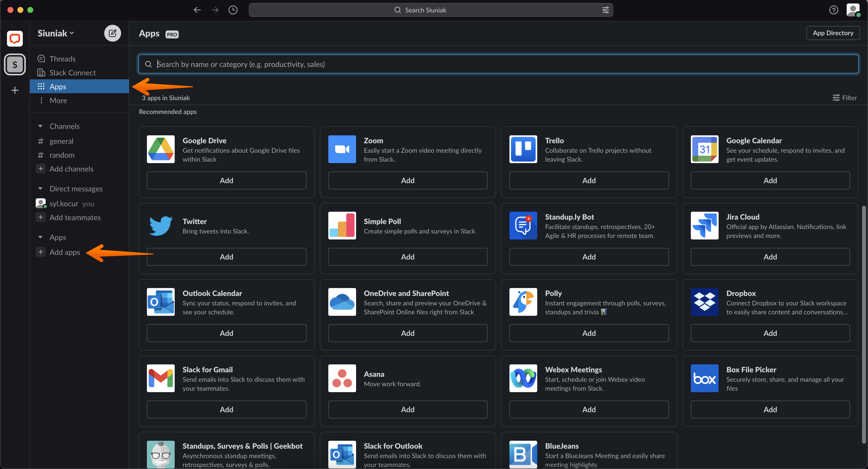
Task: Click the compose new message icon
Action: [113, 33]
